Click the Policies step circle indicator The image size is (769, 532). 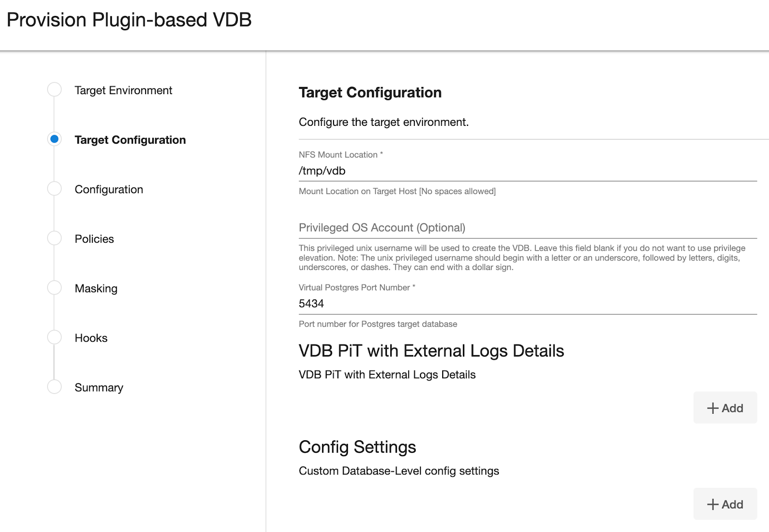[54, 238]
